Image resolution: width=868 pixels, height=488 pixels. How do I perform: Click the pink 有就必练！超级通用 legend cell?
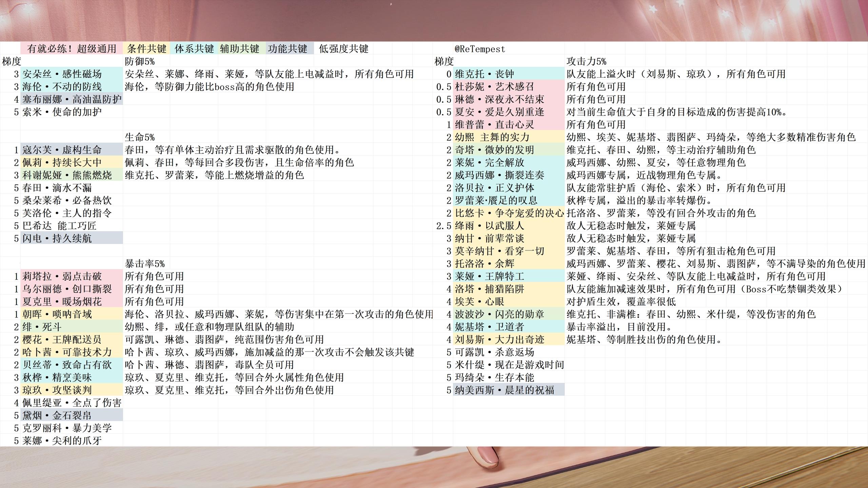pyautogui.click(x=72, y=48)
